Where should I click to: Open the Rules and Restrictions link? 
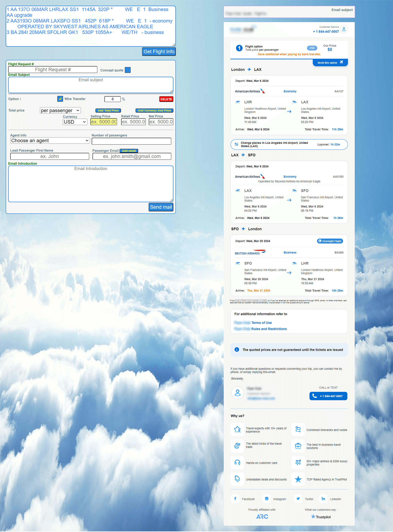[269, 329]
